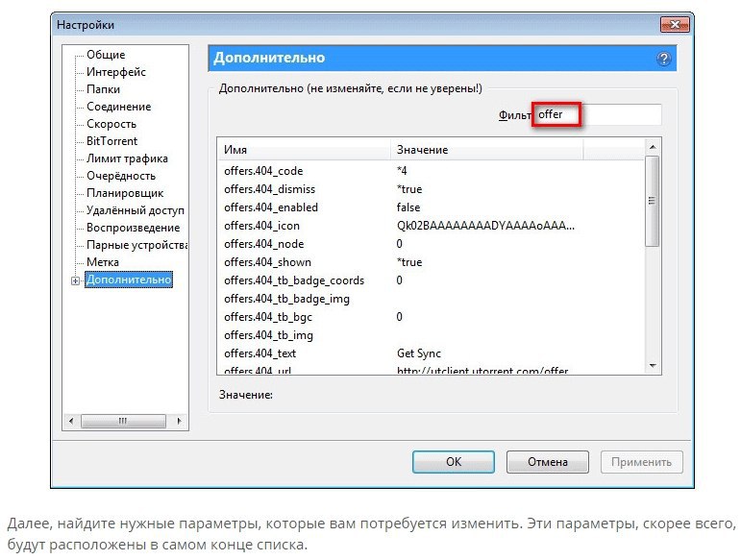This screenshot has width=741, height=560.
Task: Click the tree horizontal scrollbar thumb
Action: [x=123, y=421]
